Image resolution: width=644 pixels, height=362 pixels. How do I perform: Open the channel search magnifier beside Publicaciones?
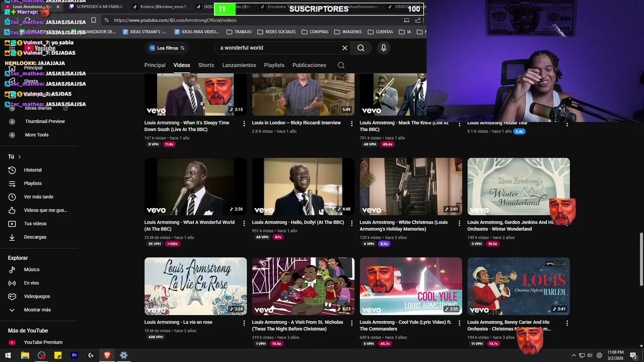pos(341,65)
